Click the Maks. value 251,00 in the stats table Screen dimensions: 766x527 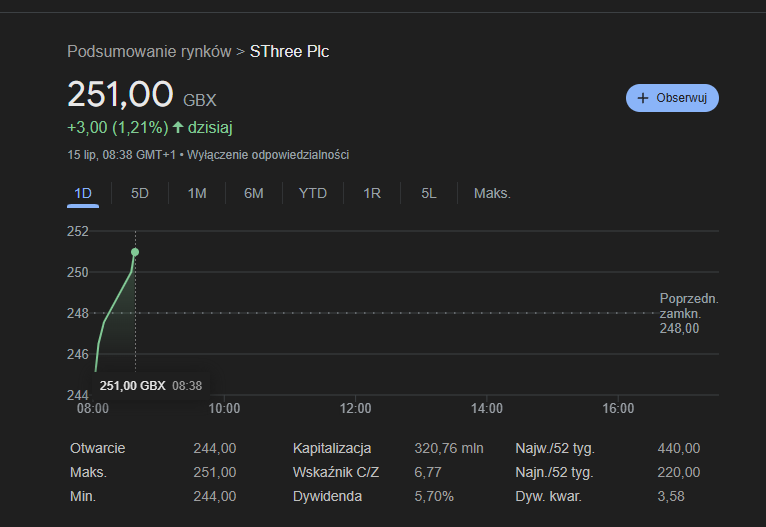coord(214,472)
